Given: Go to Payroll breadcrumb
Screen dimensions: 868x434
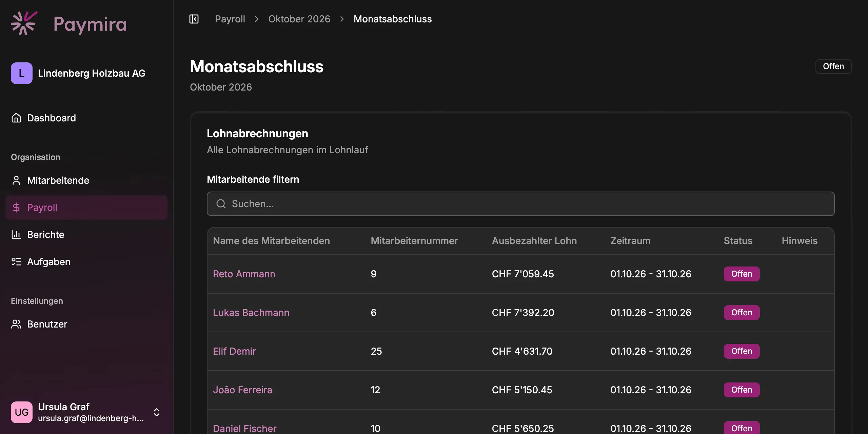Looking at the screenshot, I should coord(230,19).
